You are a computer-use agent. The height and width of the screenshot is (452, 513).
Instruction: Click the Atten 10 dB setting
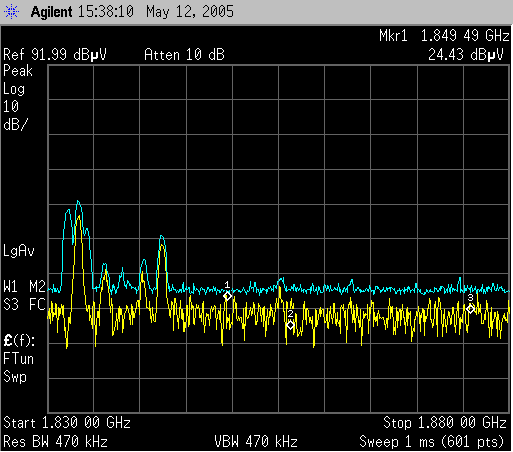[184, 55]
